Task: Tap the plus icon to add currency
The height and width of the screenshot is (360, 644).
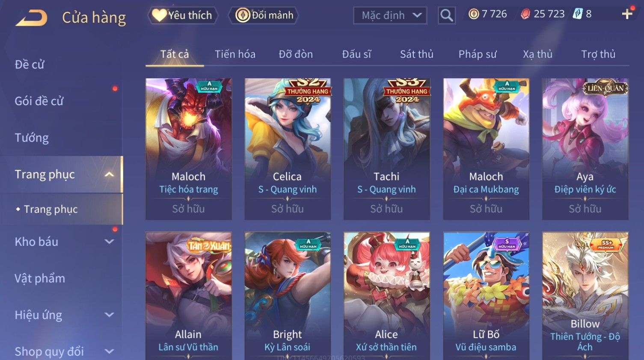Action: pyautogui.click(x=627, y=14)
